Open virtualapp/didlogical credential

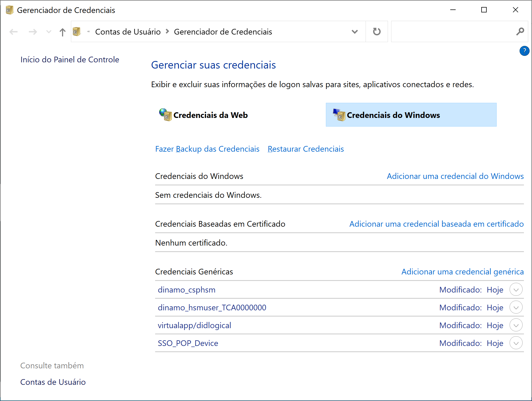pyautogui.click(x=195, y=325)
